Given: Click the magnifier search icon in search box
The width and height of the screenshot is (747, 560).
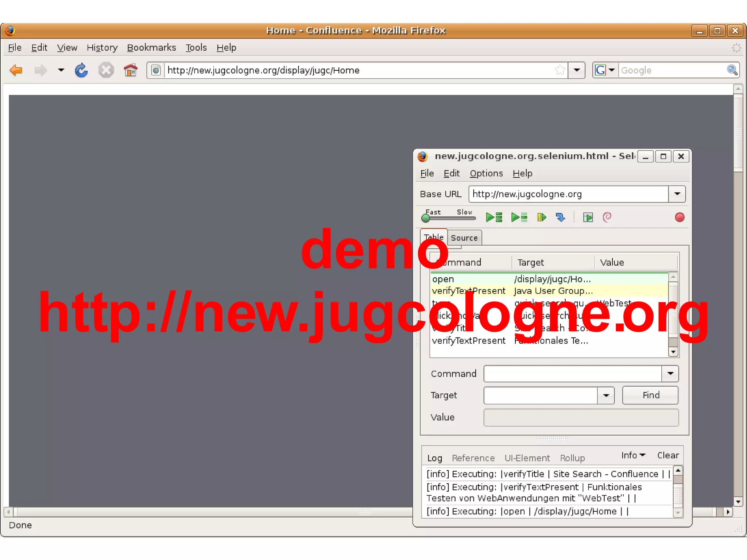Looking at the screenshot, I should (x=732, y=70).
